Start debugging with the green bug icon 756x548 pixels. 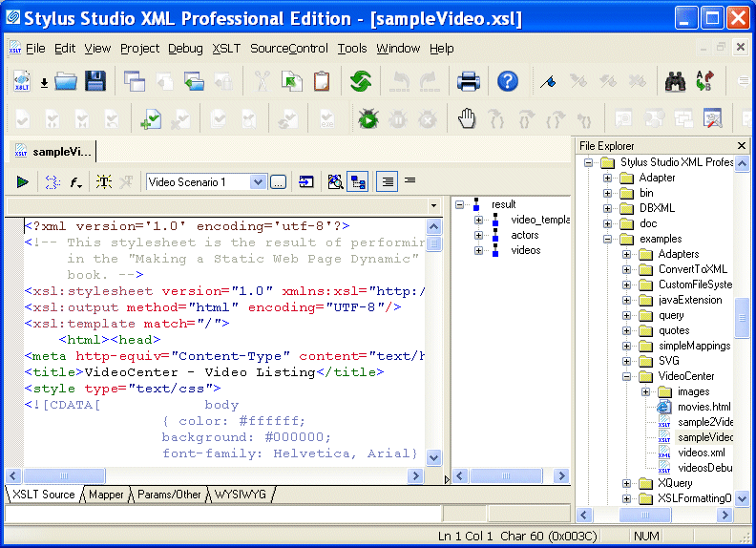click(x=367, y=119)
